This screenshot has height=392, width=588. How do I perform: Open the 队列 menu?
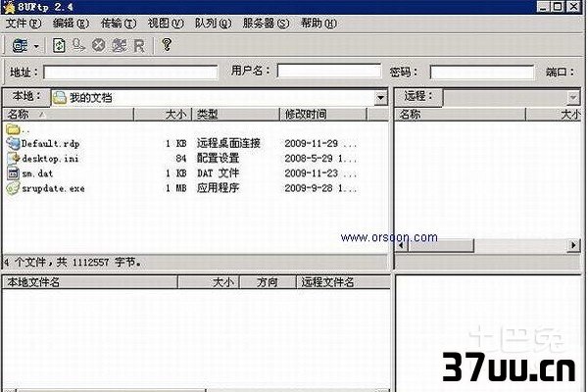click(x=213, y=24)
